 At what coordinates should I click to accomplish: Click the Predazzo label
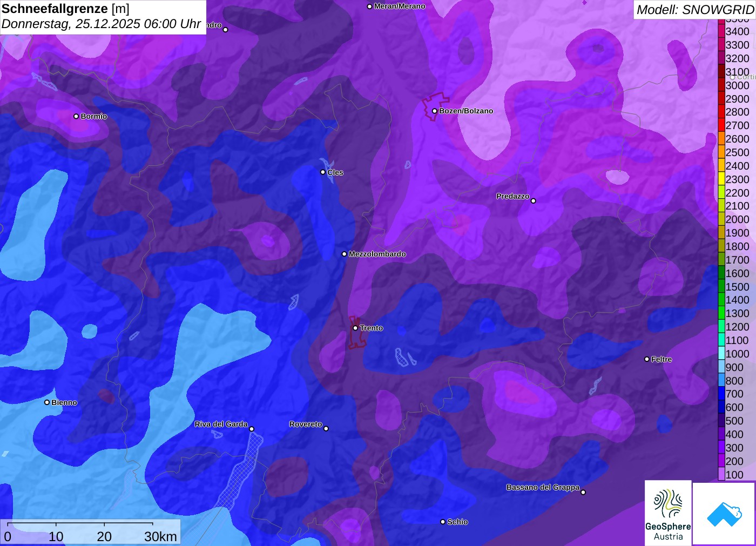[x=513, y=196]
